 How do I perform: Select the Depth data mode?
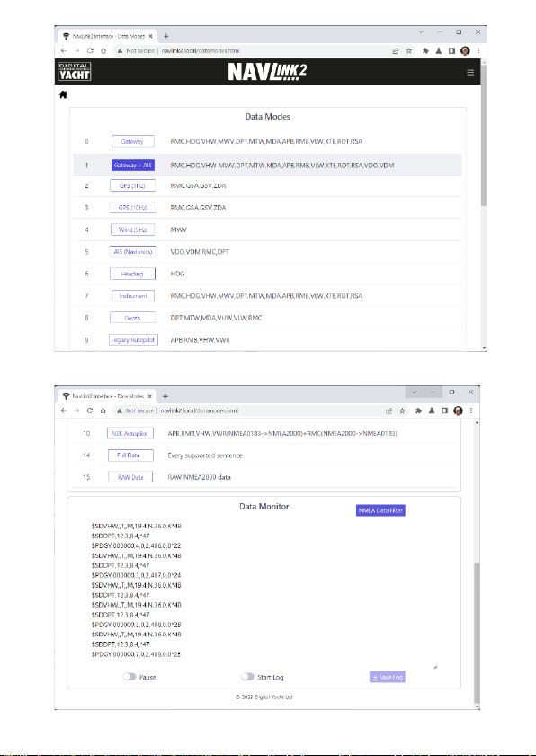click(x=133, y=318)
